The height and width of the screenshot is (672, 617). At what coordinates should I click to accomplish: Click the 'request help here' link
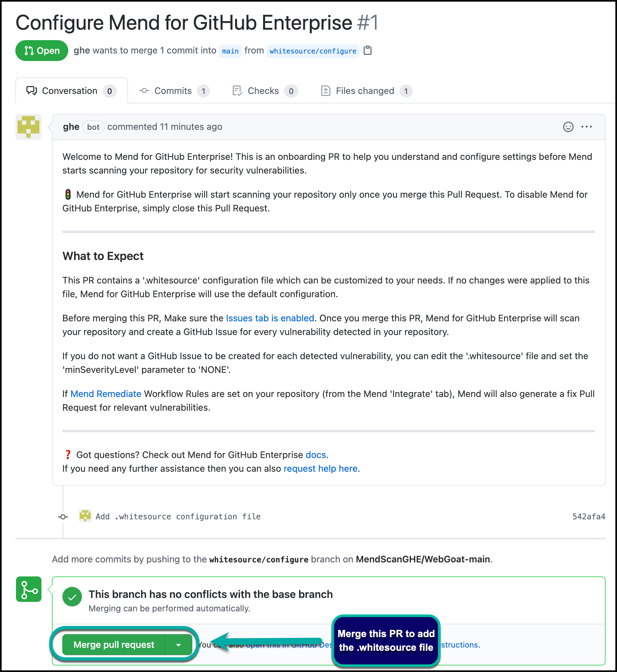320,468
